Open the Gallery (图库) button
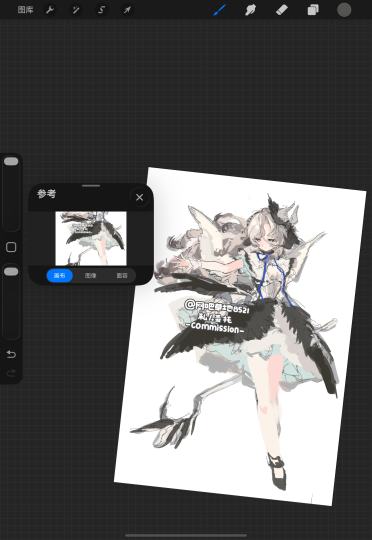Image resolution: width=372 pixels, height=540 pixels. 25,10
